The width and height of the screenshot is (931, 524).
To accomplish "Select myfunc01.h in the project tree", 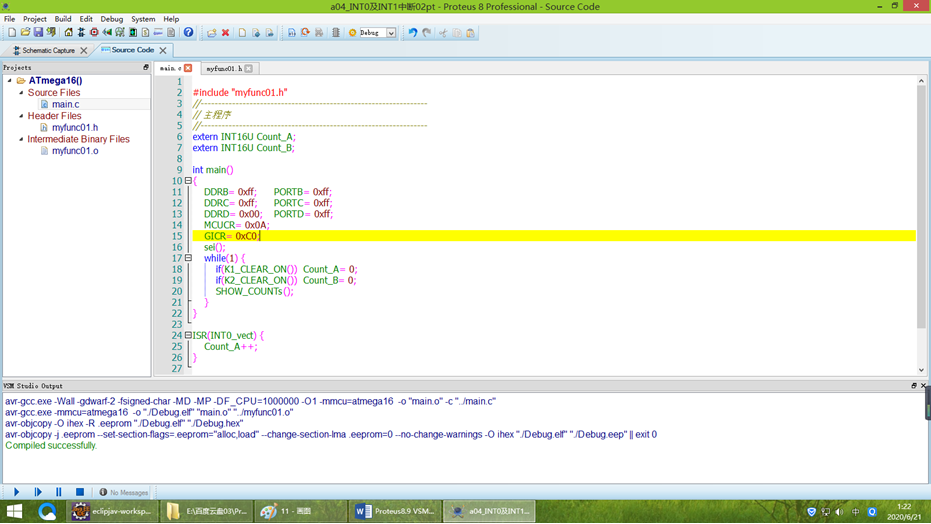I will click(75, 128).
